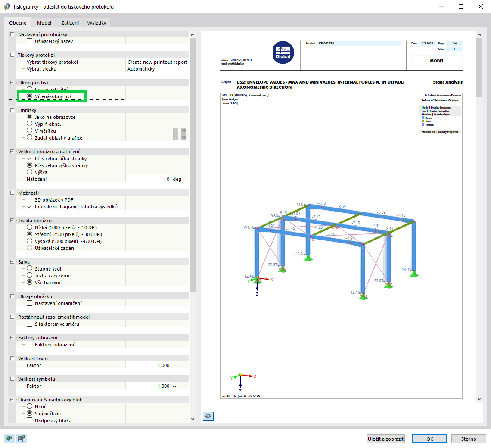Enable the '3D obrázek v PDF' checkbox

29,199
